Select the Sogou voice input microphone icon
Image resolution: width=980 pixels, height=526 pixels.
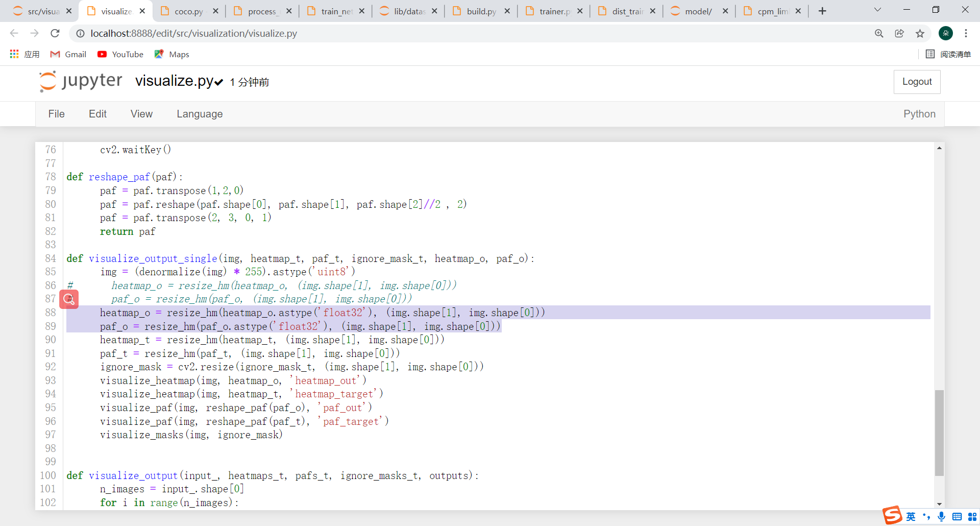941,517
